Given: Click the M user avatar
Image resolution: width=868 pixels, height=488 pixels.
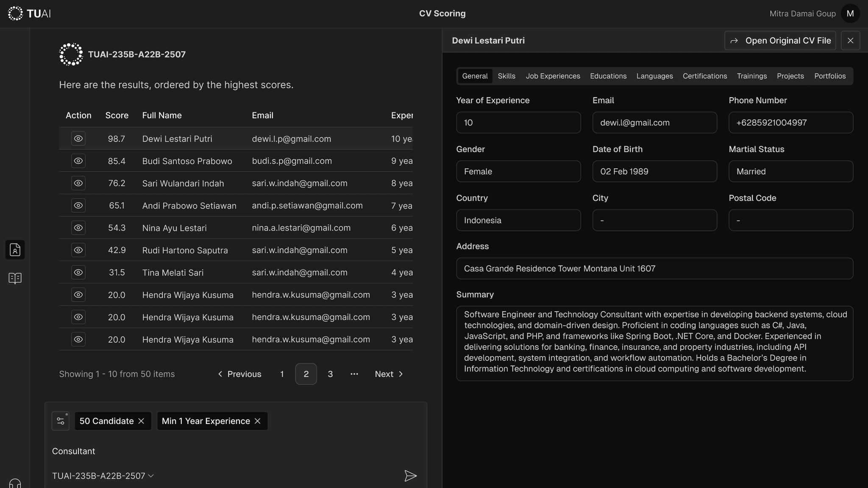Looking at the screenshot, I should pyautogui.click(x=850, y=14).
